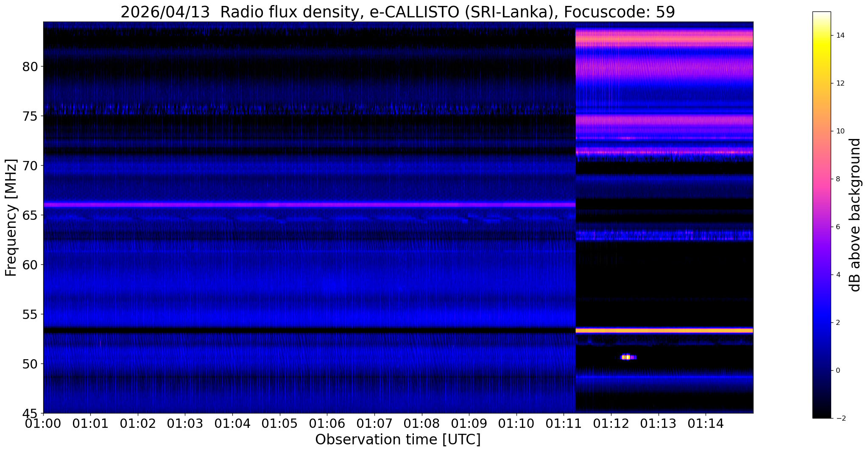Click the 60 MHz frequency tick label

click(30, 265)
